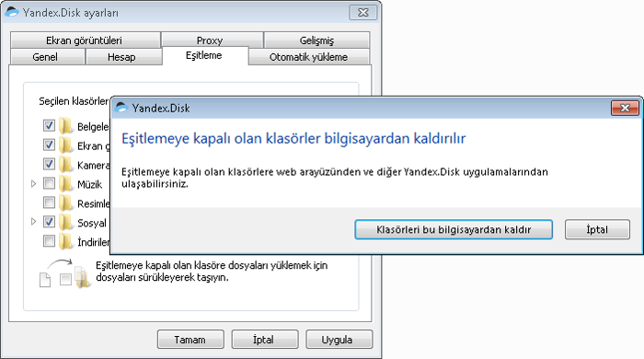644x359 pixels.
Task: Enable the Resimler folder checkbox
Action: 49,203
